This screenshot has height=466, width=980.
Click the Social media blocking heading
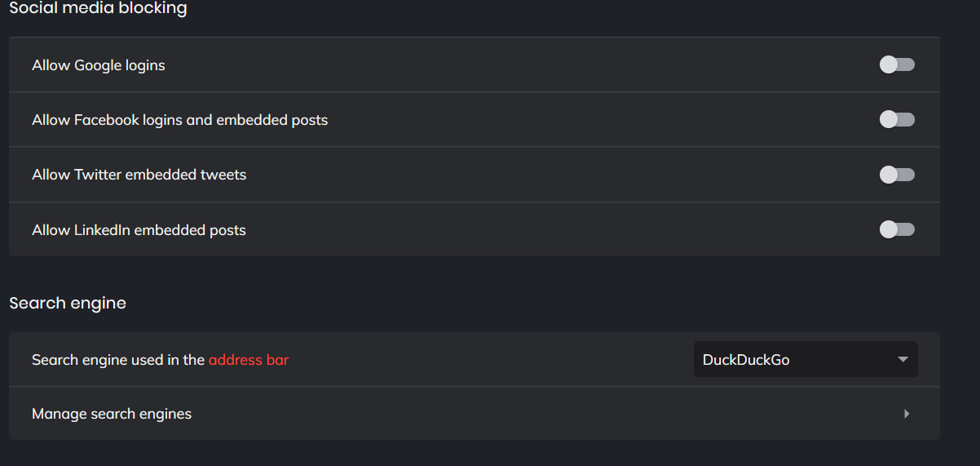[98, 9]
